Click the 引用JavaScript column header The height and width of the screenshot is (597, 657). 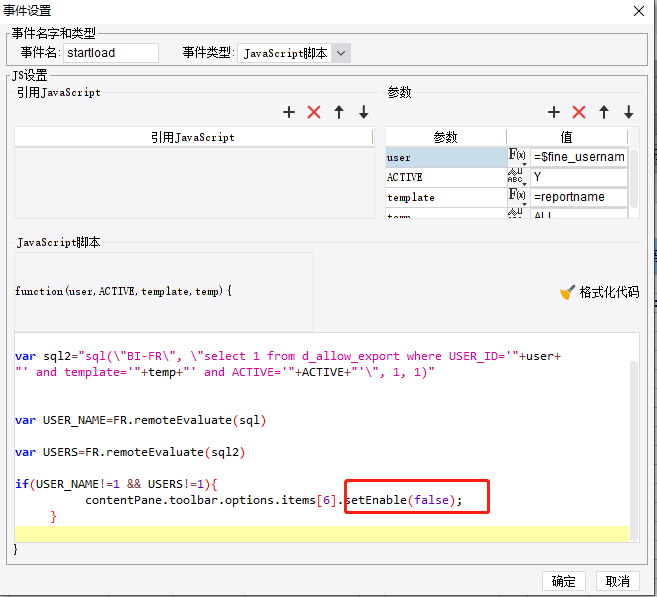193,137
